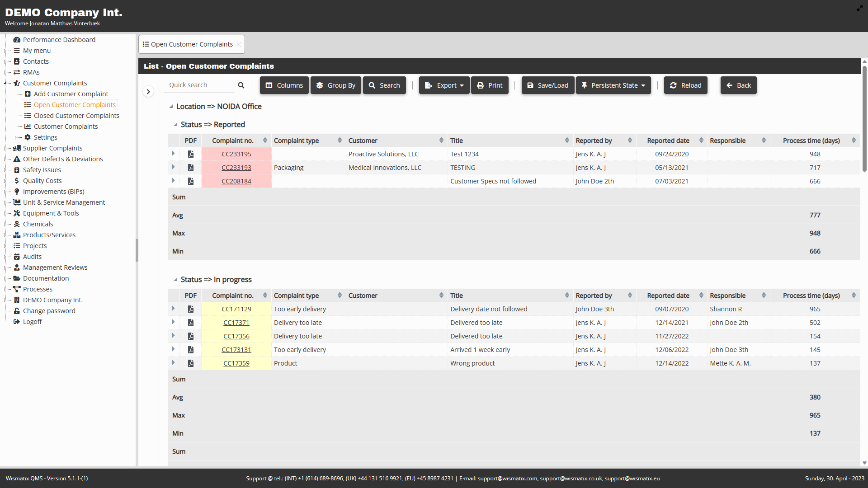Sort Reported table by Customer column arrows
The image size is (868, 488).
441,141
